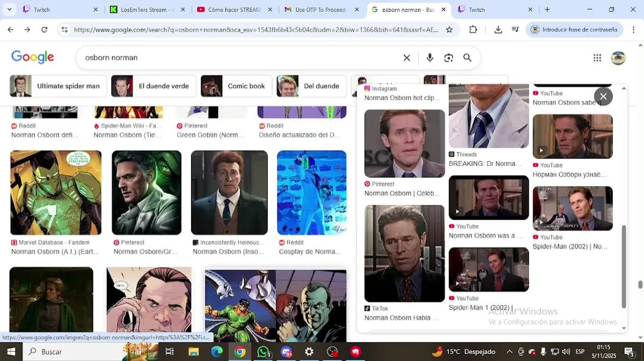Screen dimensions: 644x361
Task: Open Marvel Database Fandom A.I. armor image
Action: pos(56,193)
